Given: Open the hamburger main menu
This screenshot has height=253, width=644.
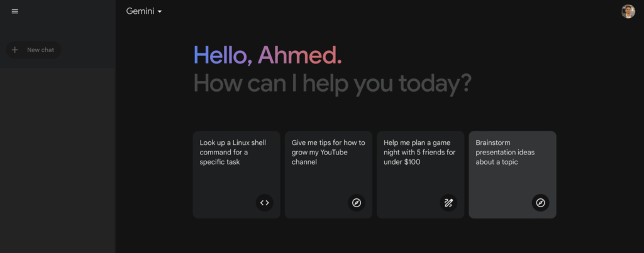Looking at the screenshot, I should pyautogui.click(x=15, y=11).
